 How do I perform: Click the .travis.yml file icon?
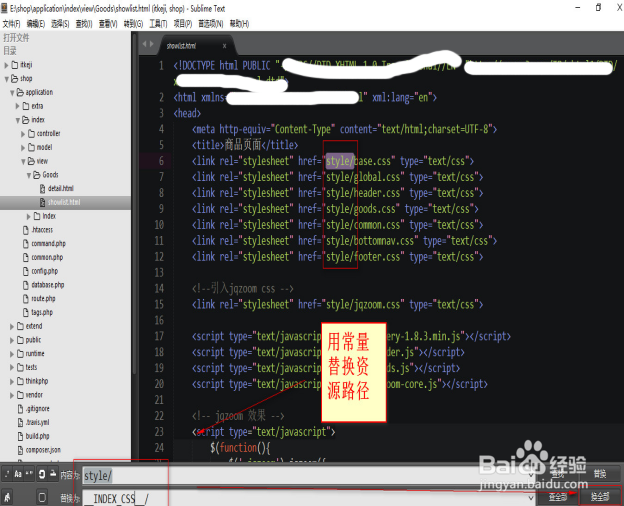20,422
